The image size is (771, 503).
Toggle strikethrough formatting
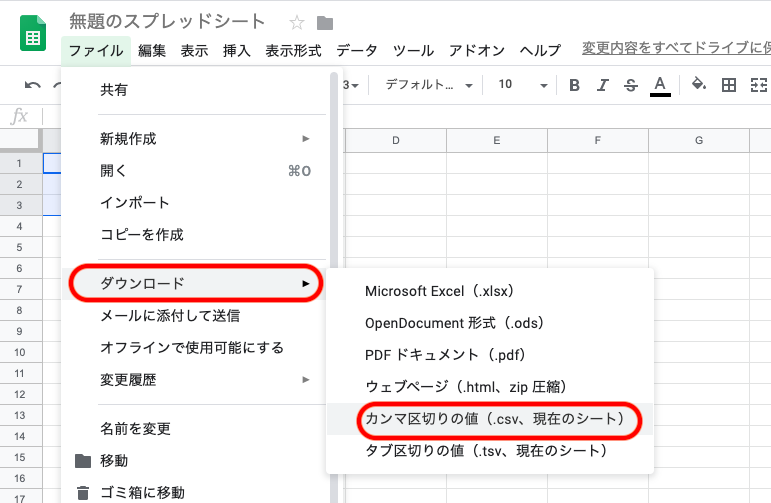coord(630,85)
